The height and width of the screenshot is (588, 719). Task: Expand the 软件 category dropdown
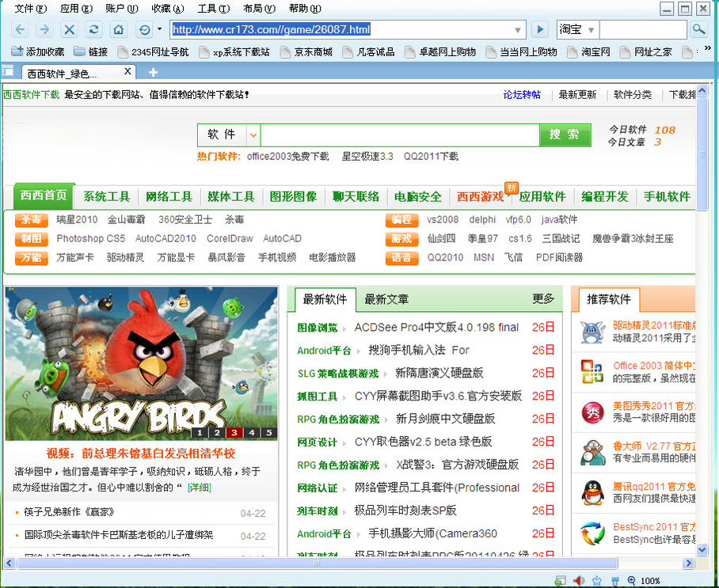pyautogui.click(x=253, y=135)
